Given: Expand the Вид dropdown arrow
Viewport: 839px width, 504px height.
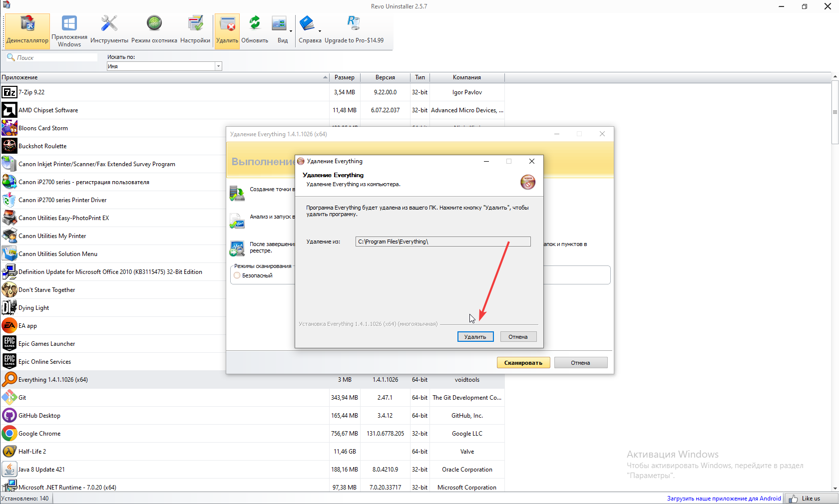Looking at the screenshot, I should [x=291, y=31].
